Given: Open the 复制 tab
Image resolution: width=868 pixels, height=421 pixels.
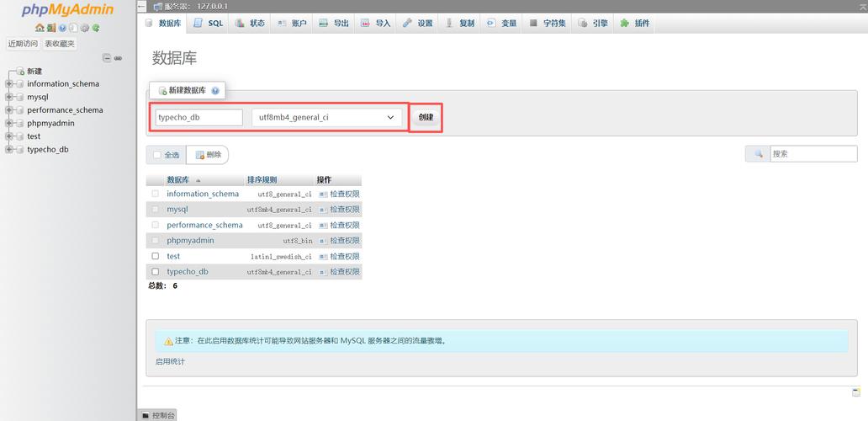Looking at the screenshot, I should [x=459, y=24].
